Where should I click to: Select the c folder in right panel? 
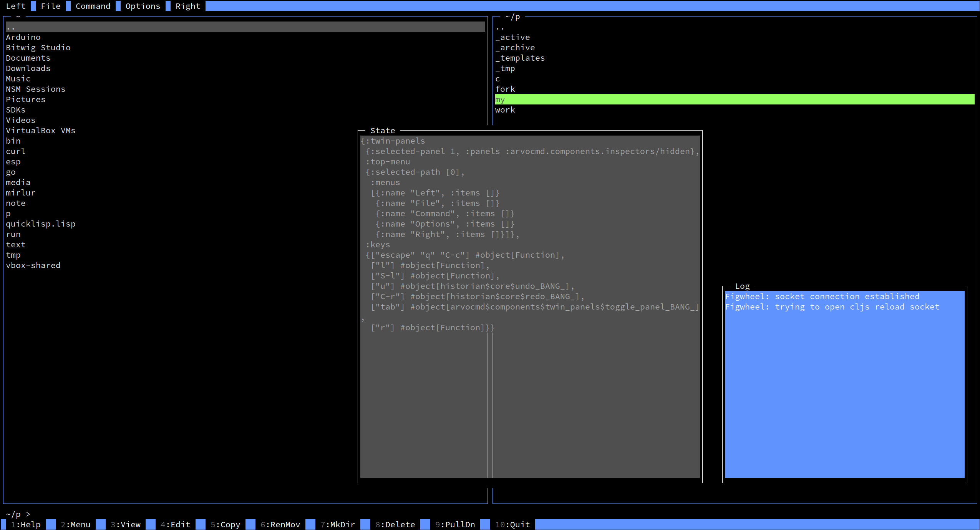[x=497, y=79]
